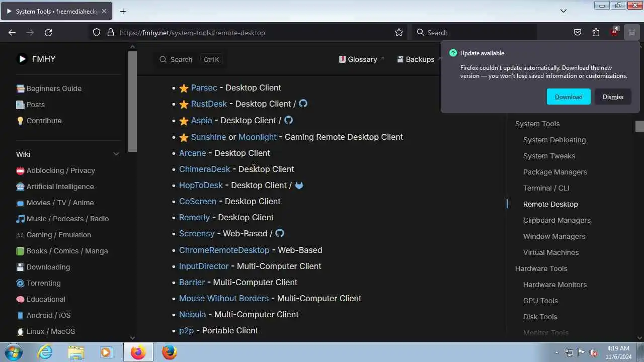Click the padlock site info icon
Screen dimensions: 644x362
[x=111, y=33]
